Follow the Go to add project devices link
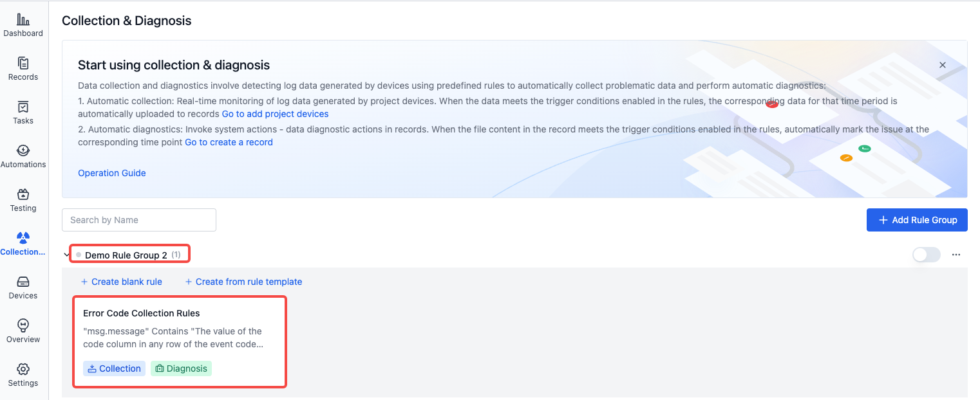980x400 pixels. 276,114
